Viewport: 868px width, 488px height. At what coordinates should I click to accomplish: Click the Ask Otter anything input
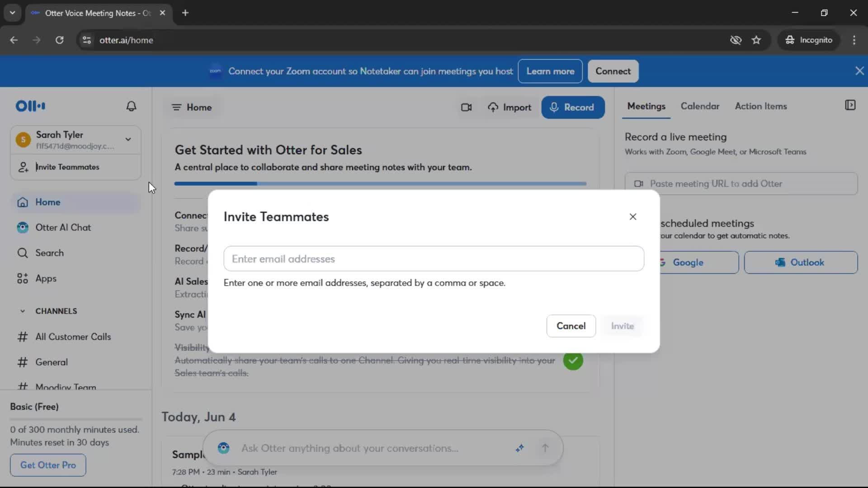pos(350,448)
